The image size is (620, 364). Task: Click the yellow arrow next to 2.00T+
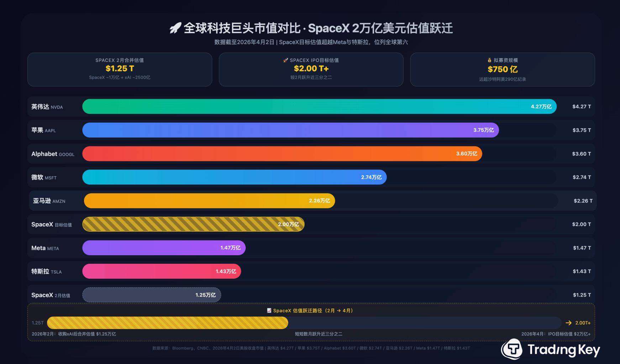coord(568,323)
